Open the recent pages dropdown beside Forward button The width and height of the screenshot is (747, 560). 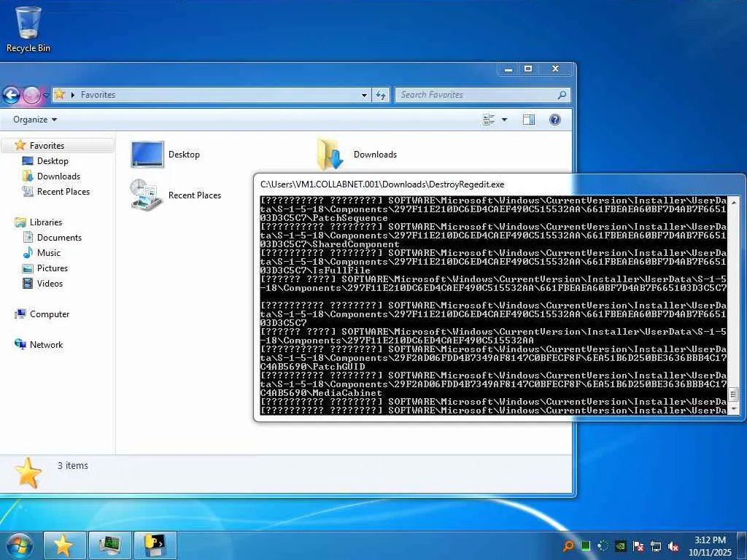(x=46, y=96)
